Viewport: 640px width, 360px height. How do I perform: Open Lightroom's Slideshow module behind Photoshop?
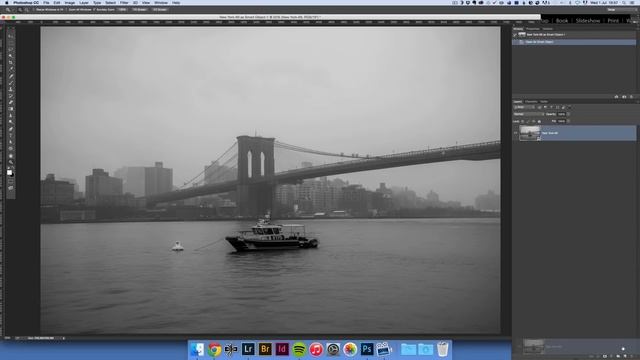click(x=588, y=20)
